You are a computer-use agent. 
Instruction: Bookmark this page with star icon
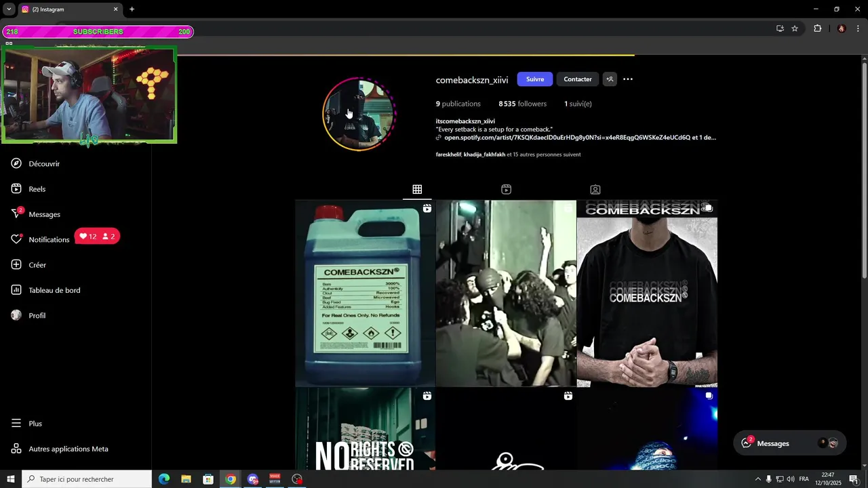[x=795, y=28]
